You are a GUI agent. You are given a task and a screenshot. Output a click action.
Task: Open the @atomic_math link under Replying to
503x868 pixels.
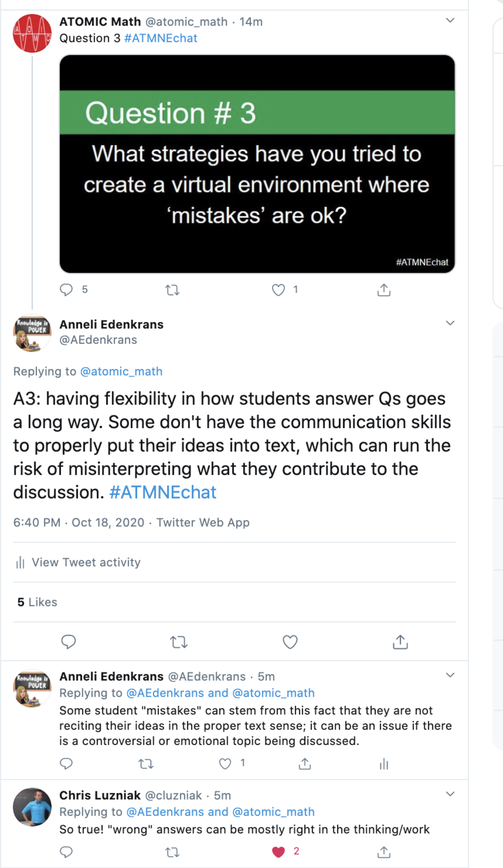click(x=121, y=371)
